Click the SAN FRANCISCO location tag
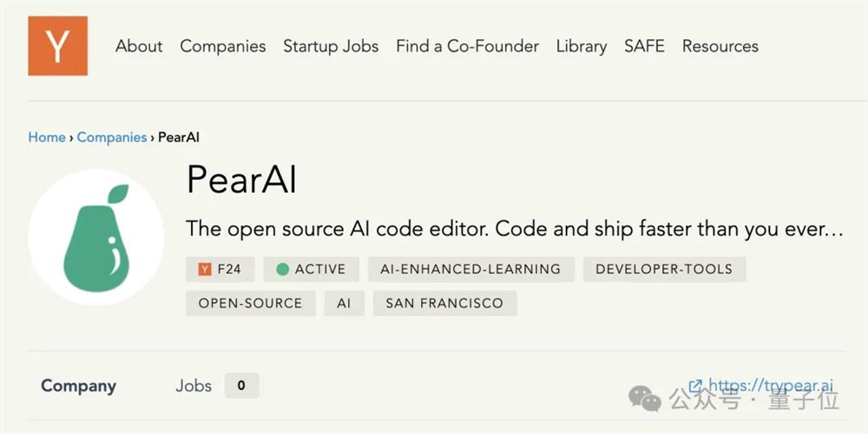The height and width of the screenshot is (434, 868). 444,303
